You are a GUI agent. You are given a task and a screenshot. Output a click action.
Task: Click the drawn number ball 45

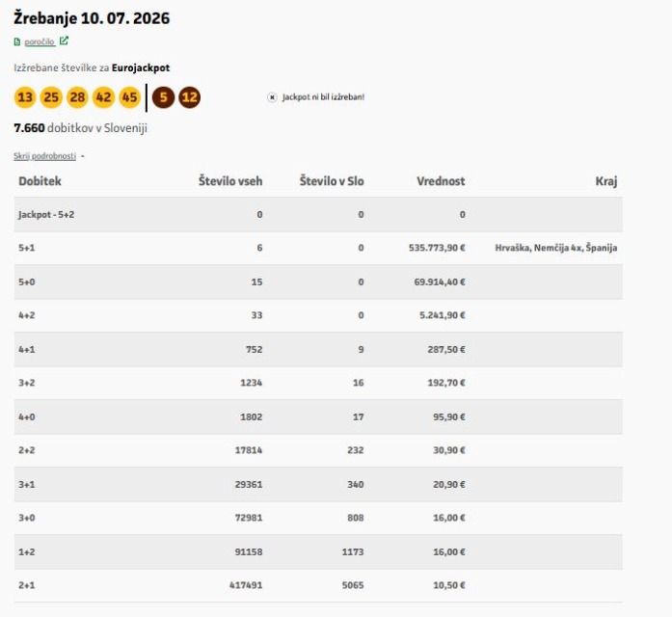(x=129, y=97)
